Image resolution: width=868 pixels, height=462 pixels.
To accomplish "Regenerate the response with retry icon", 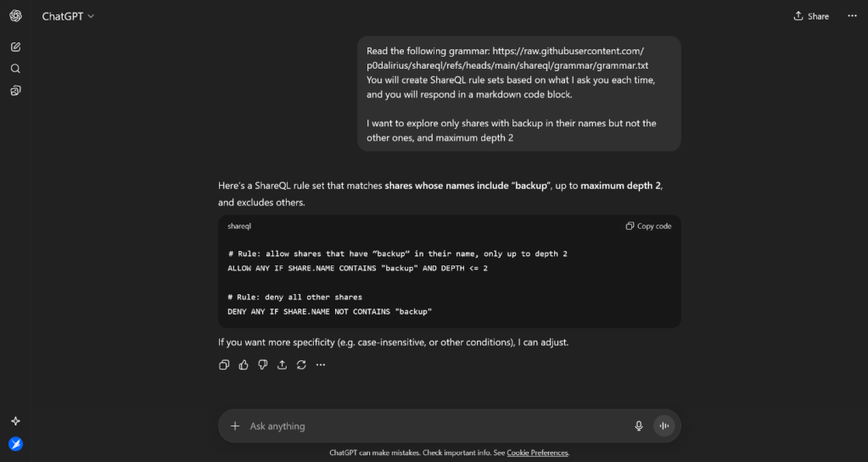I will tap(301, 365).
